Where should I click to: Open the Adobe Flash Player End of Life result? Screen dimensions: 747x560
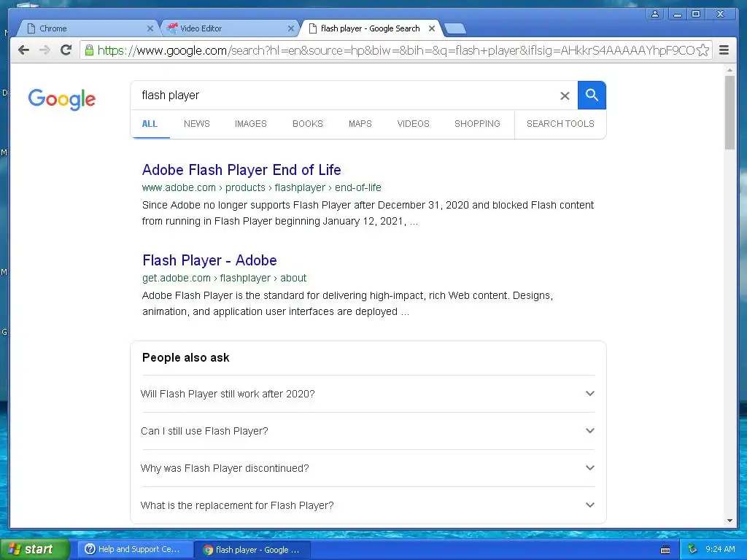(241, 170)
